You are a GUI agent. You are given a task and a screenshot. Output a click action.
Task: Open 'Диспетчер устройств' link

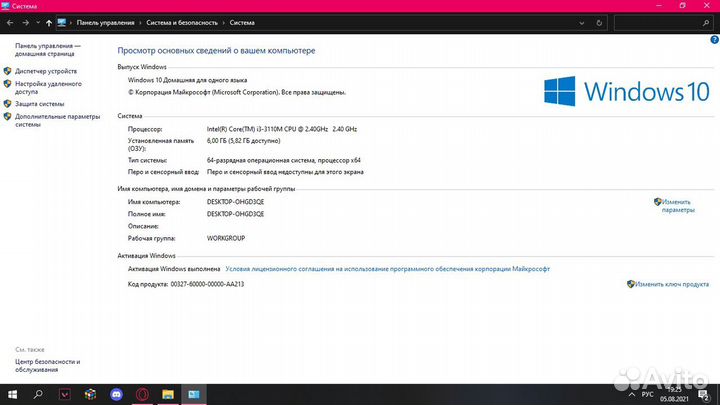pos(46,71)
